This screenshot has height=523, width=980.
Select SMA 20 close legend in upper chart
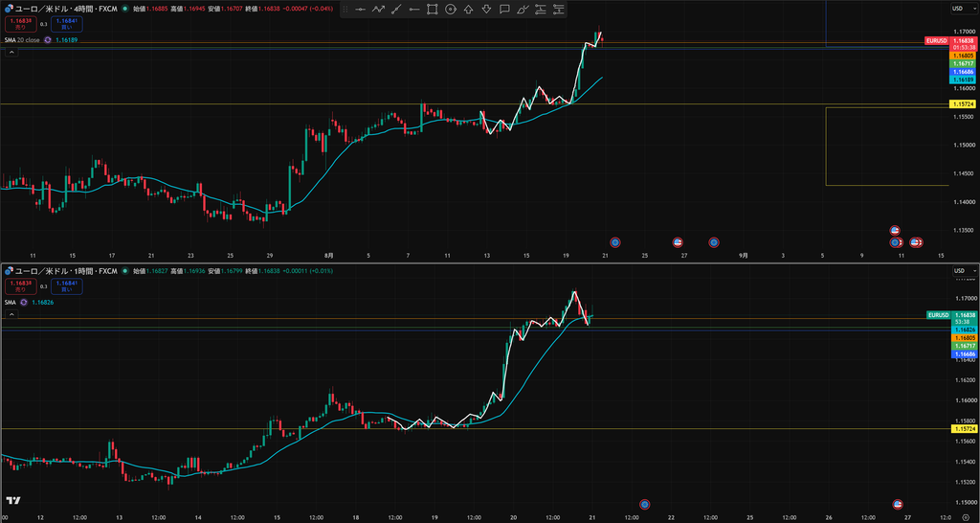[23, 40]
